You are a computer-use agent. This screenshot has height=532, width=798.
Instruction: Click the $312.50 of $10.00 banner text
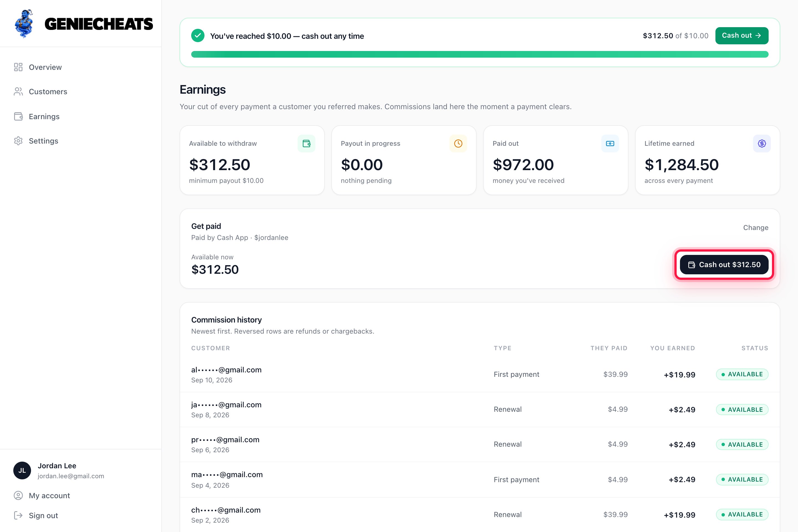coord(676,36)
